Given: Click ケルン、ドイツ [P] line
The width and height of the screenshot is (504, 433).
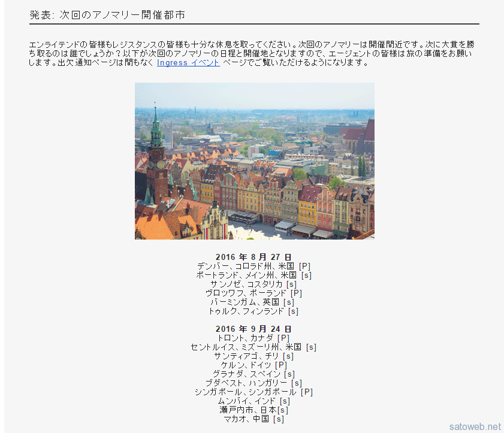Looking at the screenshot, I should coord(253,365).
